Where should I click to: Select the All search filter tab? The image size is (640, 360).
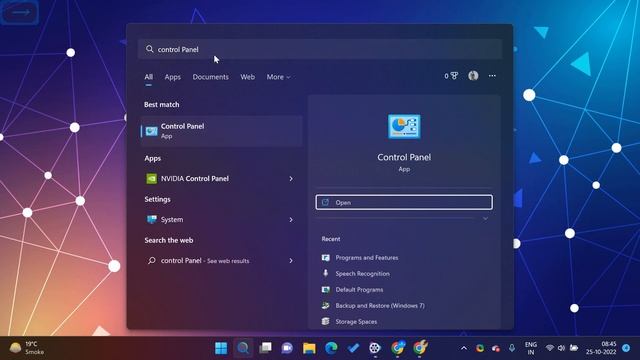pyautogui.click(x=149, y=77)
